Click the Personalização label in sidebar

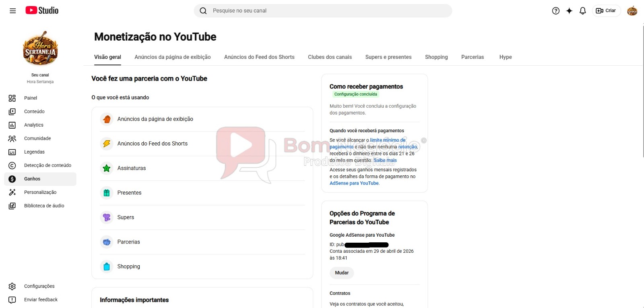tap(40, 192)
